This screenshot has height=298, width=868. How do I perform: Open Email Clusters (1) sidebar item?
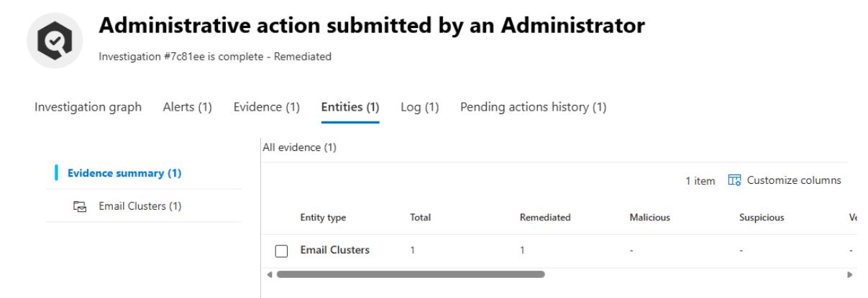140,207
